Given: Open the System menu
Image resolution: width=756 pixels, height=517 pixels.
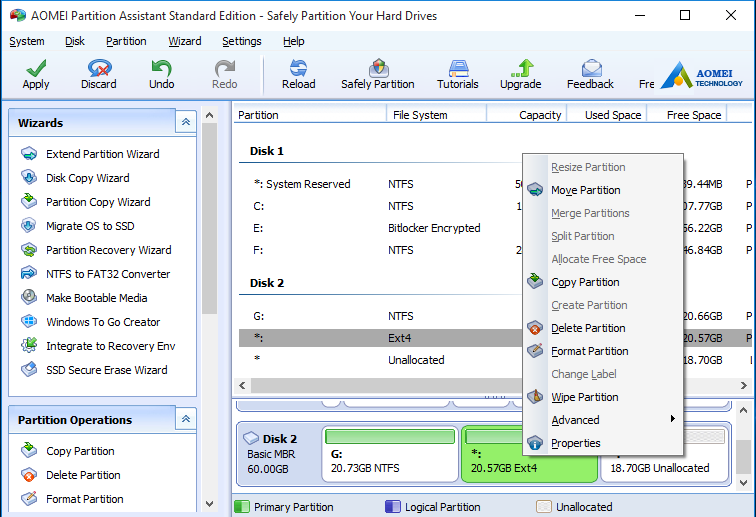Looking at the screenshot, I should tap(27, 41).
